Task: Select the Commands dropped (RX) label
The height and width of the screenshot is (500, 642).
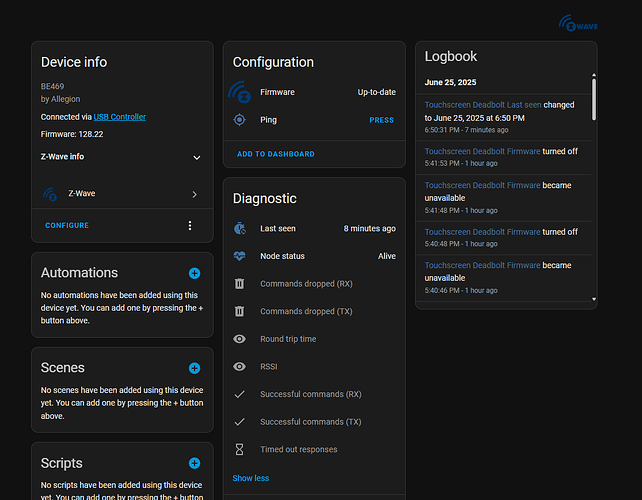Action: [306, 284]
